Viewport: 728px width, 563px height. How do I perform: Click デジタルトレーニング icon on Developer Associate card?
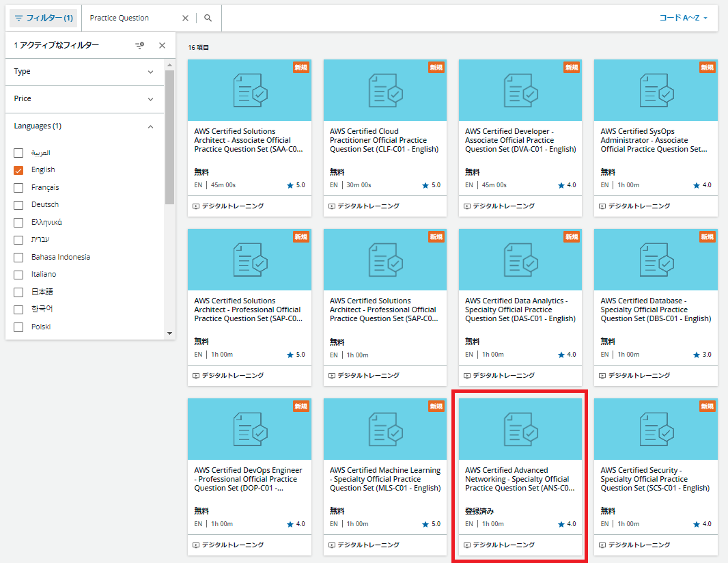click(467, 206)
